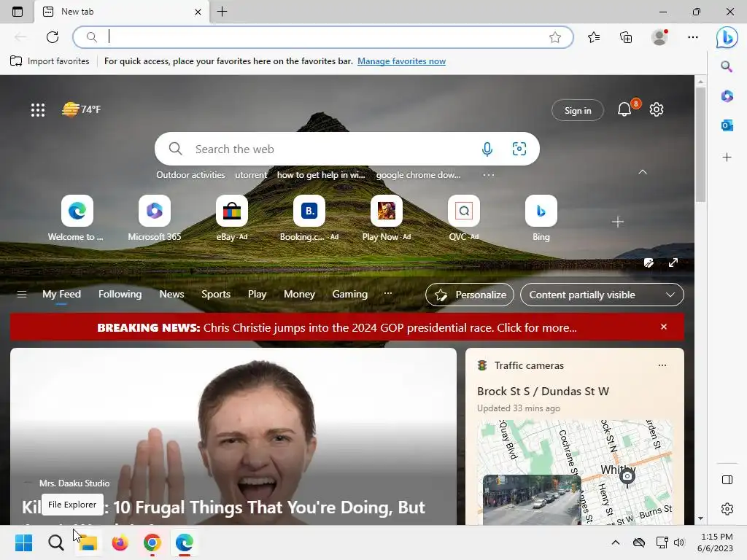Open the eBay quick link

coord(232,218)
